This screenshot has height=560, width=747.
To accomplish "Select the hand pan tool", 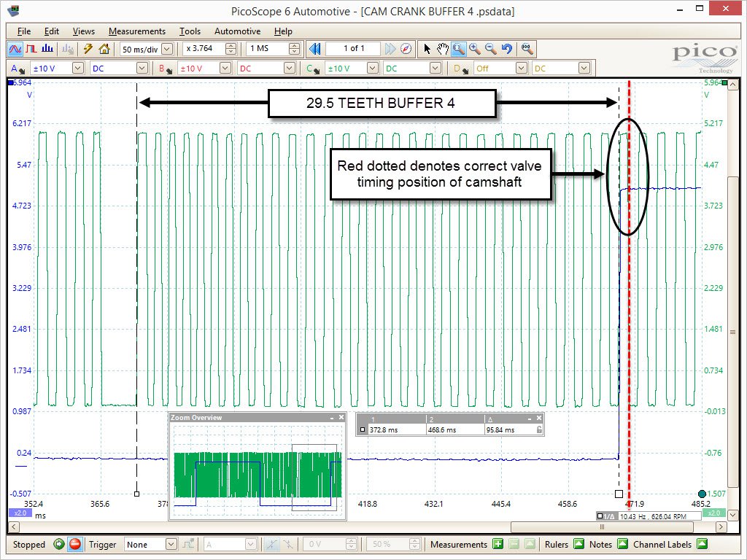I will coord(442,50).
